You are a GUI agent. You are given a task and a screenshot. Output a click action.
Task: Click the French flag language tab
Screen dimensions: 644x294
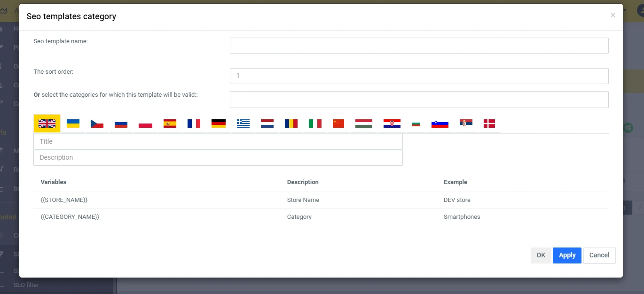tap(194, 124)
